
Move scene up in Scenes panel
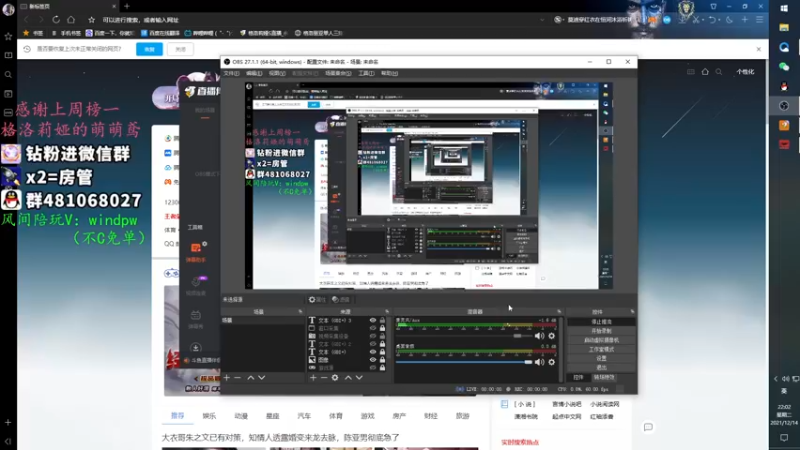pos(251,378)
